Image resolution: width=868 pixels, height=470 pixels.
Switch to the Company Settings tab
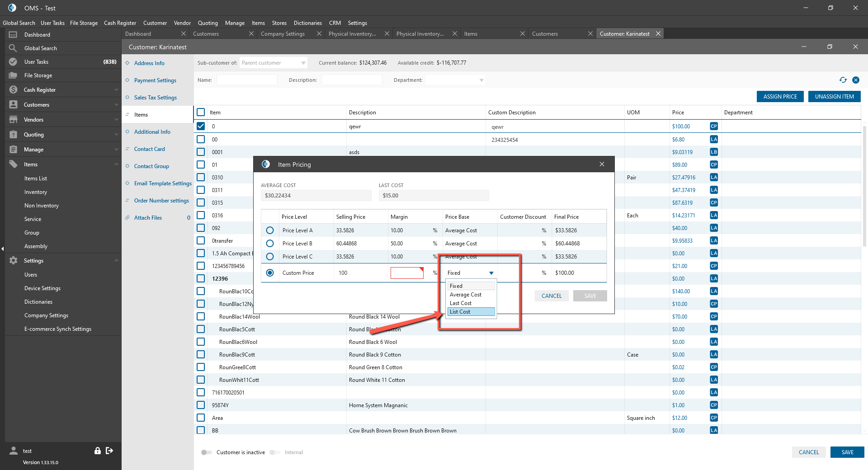[283, 34]
